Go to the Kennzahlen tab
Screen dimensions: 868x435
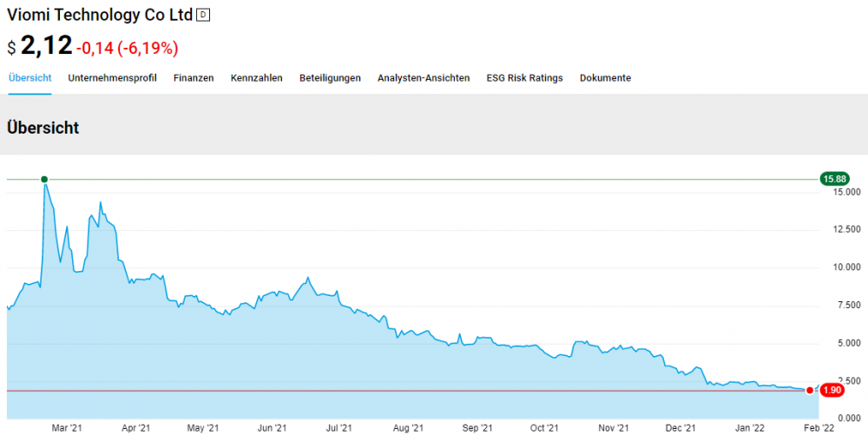(257, 78)
